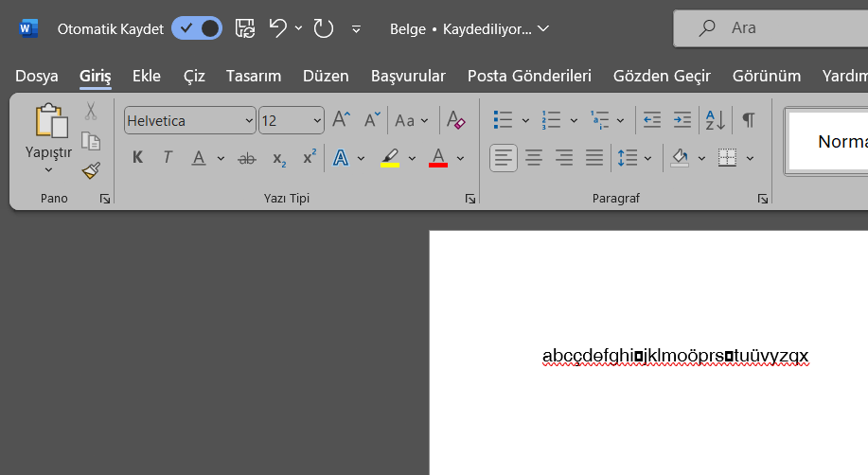The width and height of the screenshot is (868, 475).
Task: Justify text alignment
Action: pyautogui.click(x=594, y=158)
